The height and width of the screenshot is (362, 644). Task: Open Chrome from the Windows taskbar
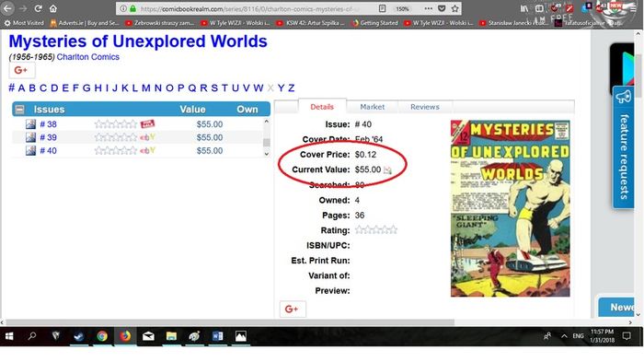point(102,336)
